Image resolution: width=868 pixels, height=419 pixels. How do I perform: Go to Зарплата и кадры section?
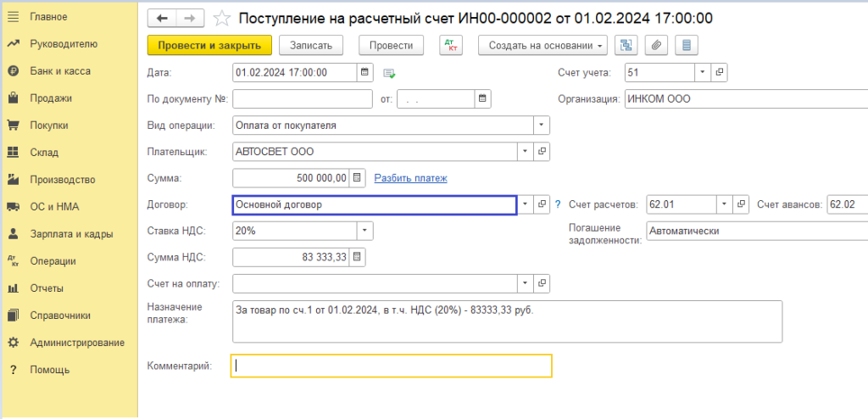[x=70, y=234]
